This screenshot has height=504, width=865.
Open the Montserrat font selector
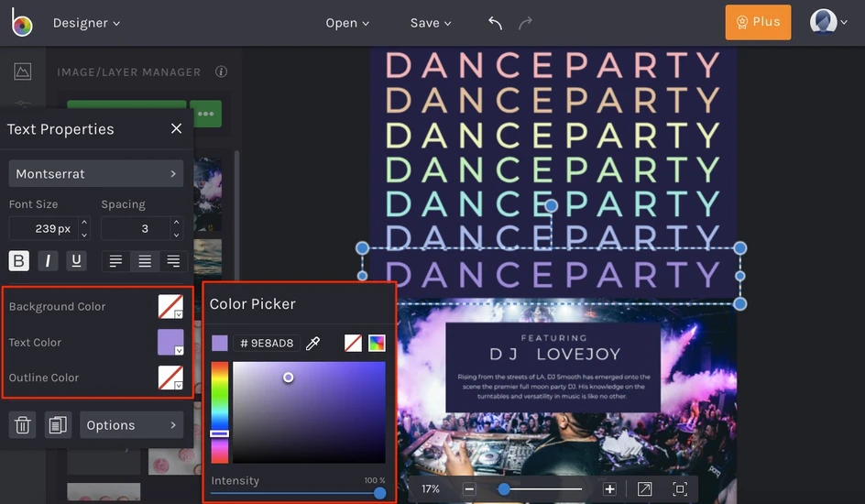pos(96,174)
